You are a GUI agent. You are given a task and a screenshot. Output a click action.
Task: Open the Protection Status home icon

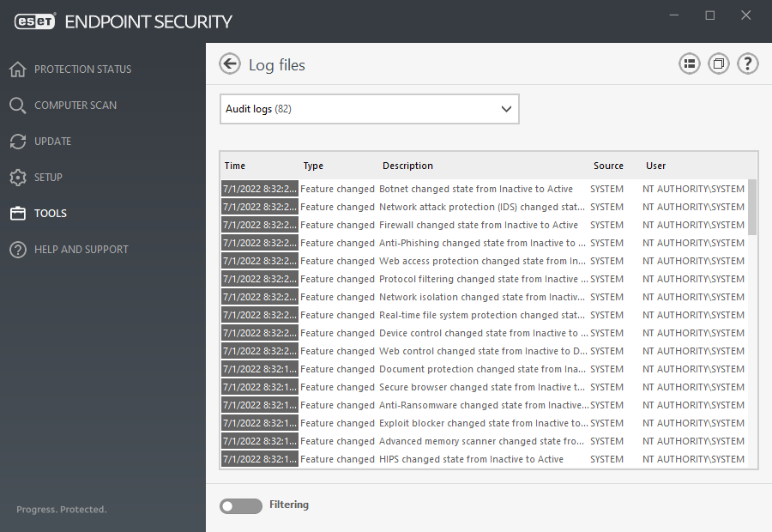click(x=16, y=69)
